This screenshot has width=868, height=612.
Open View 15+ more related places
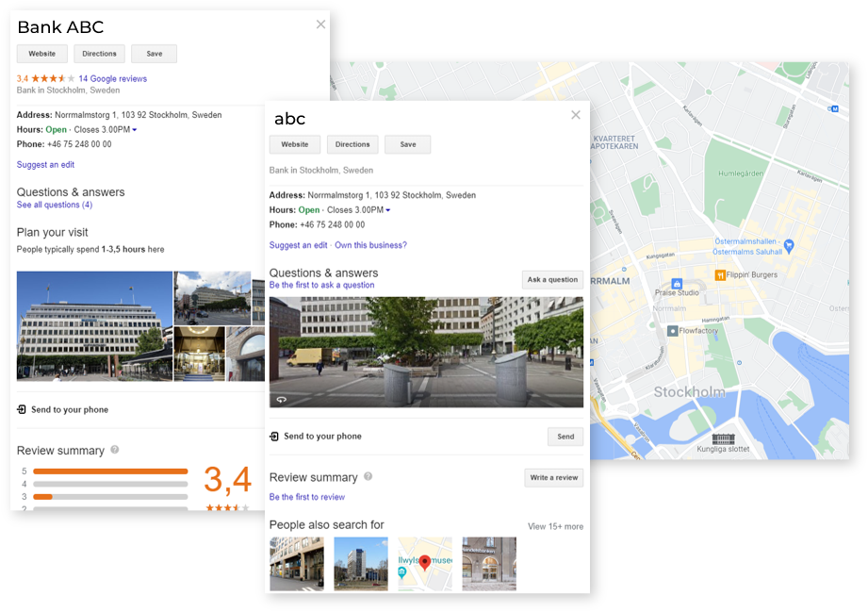[555, 526]
